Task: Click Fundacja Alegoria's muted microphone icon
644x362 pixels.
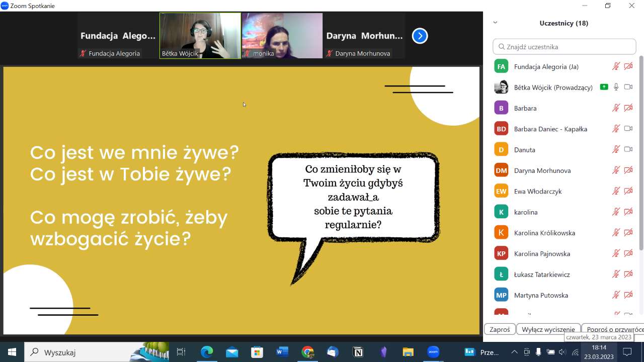Action: pos(616,66)
